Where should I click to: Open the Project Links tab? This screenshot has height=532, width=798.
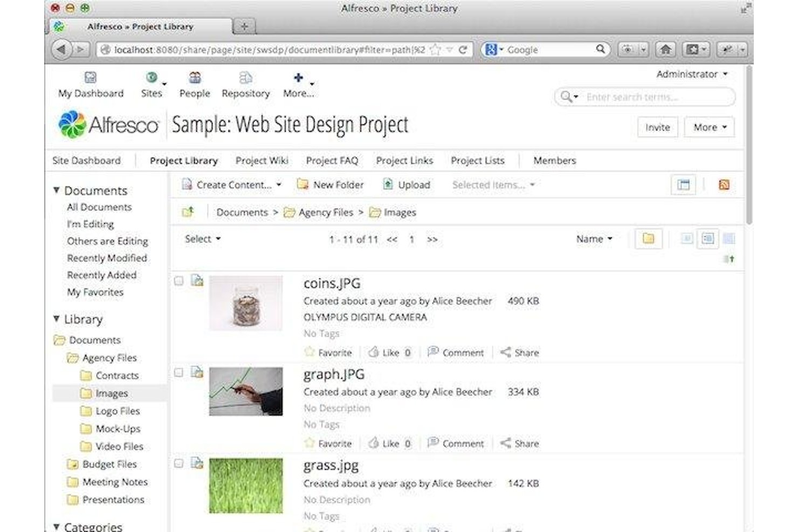(x=404, y=161)
